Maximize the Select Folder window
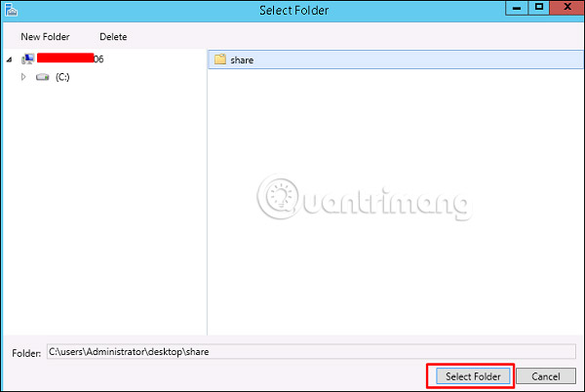This screenshot has width=585, height=392. coord(539,8)
